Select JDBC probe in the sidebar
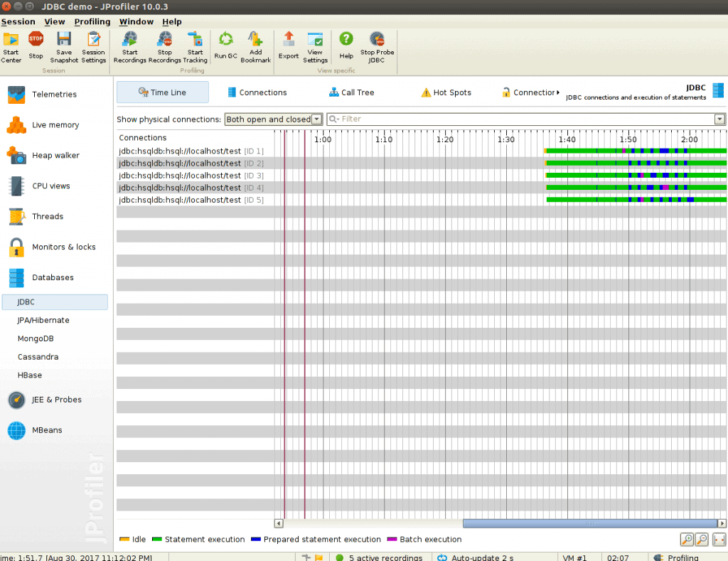The width and height of the screenshot is (728, 561). pos(55,302)
